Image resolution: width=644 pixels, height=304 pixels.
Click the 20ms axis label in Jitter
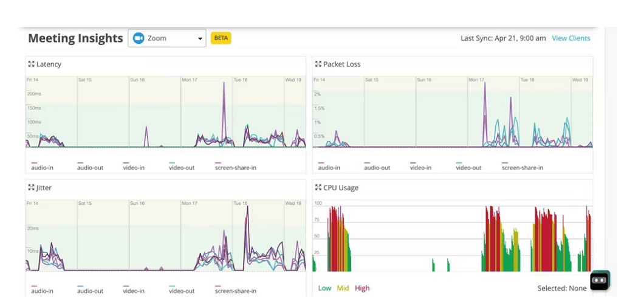coord(33,228)
